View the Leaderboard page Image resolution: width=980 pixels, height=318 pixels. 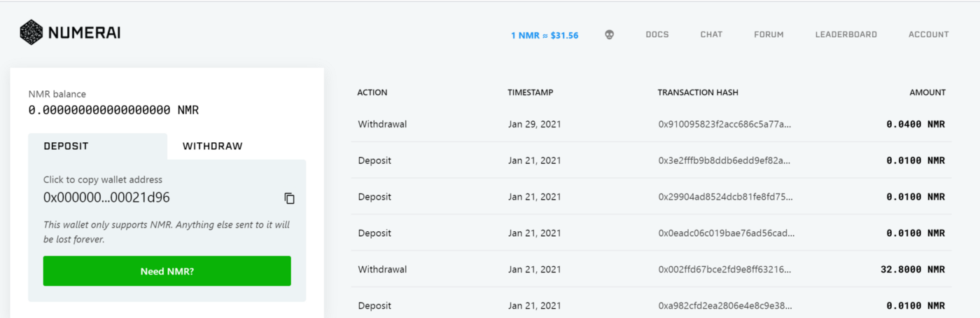tap(846, 34)
